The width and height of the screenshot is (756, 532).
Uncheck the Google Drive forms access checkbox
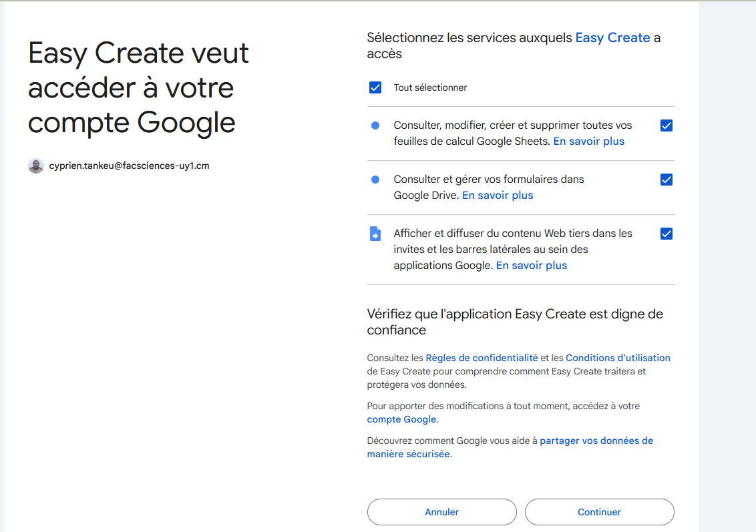tap(666, 180)
